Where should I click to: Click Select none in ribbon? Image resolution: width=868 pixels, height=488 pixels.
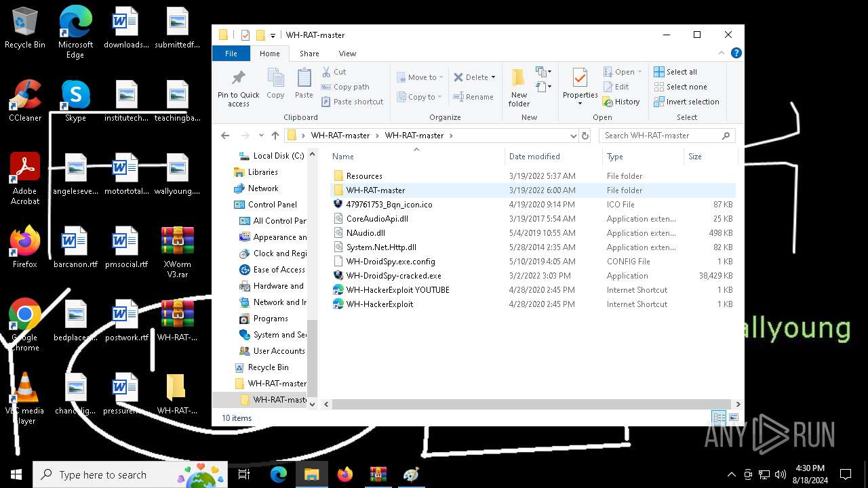pos(680,87)
